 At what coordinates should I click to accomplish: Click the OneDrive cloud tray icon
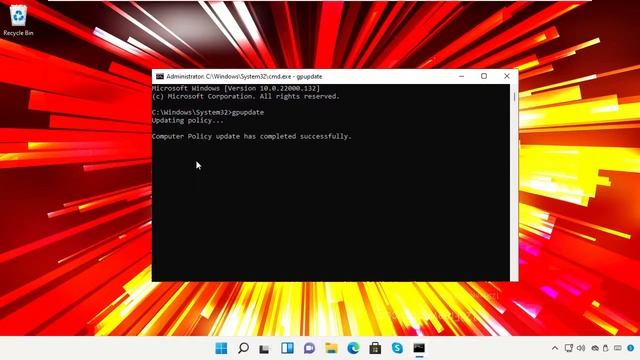click(x=595, y=348)
